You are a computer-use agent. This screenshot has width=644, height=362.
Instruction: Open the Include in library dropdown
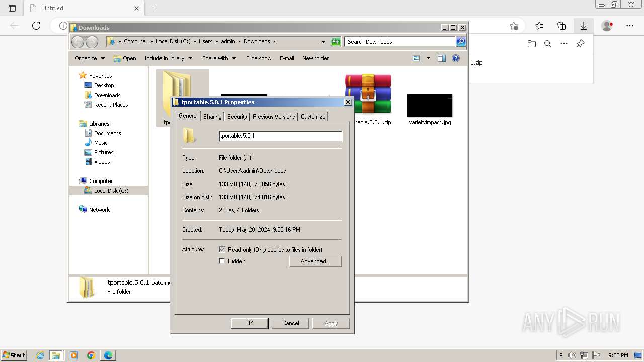click(x=169, y=58)
